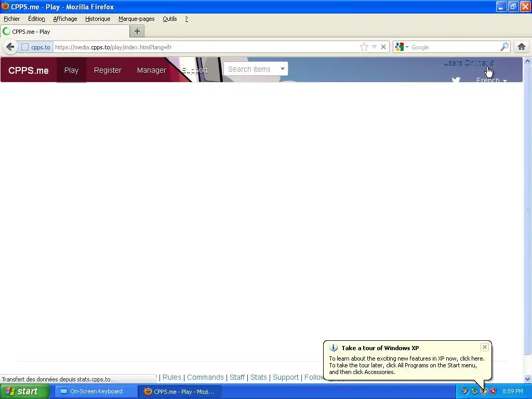Open the French language dropdown
The width and height of the screenshot is (532, 399).
491,80
